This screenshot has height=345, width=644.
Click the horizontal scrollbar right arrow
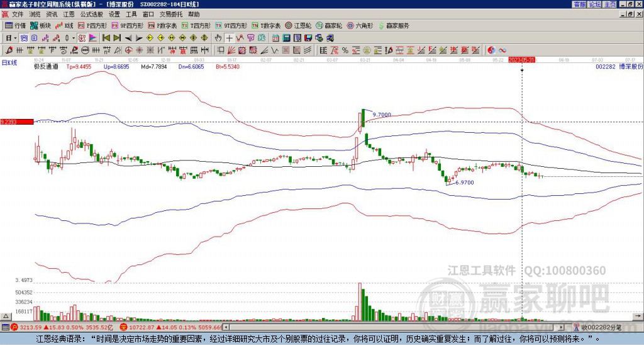(x=562, y=327)
